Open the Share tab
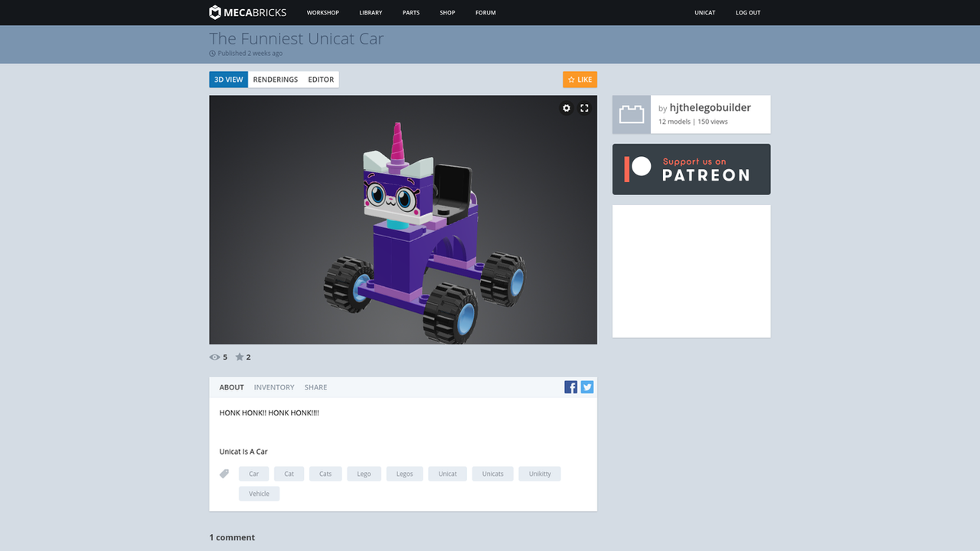This screenshot has height=551, width=980. [315, 387]
